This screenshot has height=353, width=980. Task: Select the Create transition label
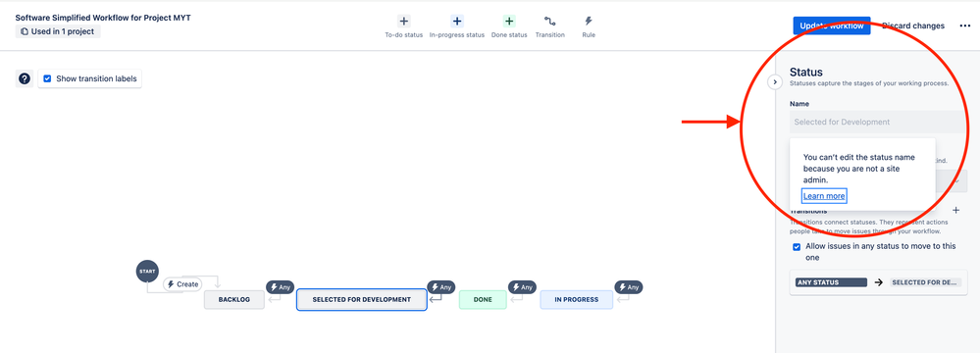[x=182, y=284]
